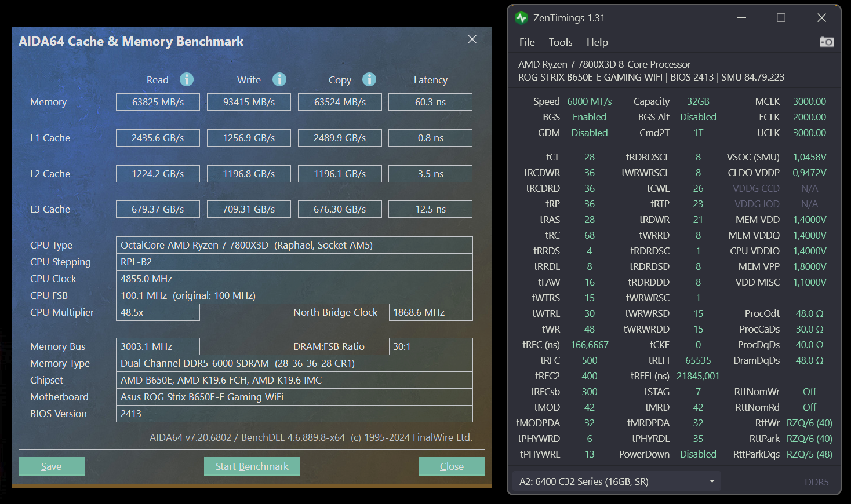
Task: Select the Memory Copy value 63524 MB/s
Action: pyautogui.click(x=340, y=102)
